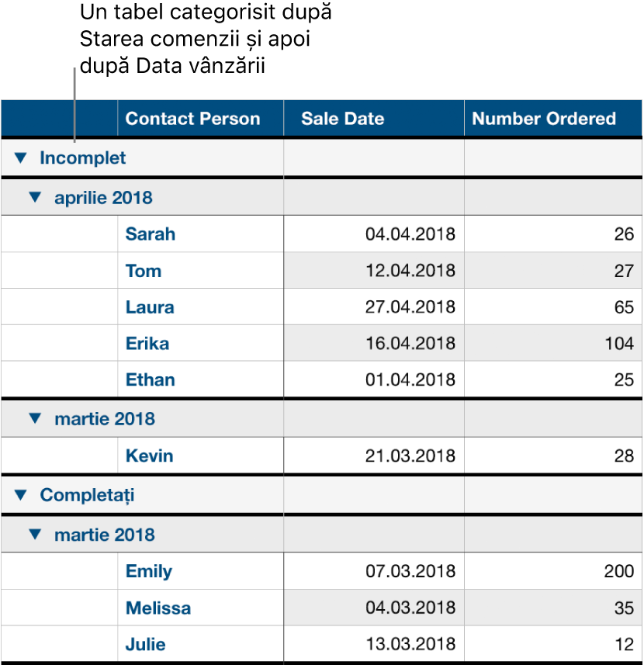Select Laura in the Contact Person column
This screenshot has height=665, width=644.
tap(149, 307)
